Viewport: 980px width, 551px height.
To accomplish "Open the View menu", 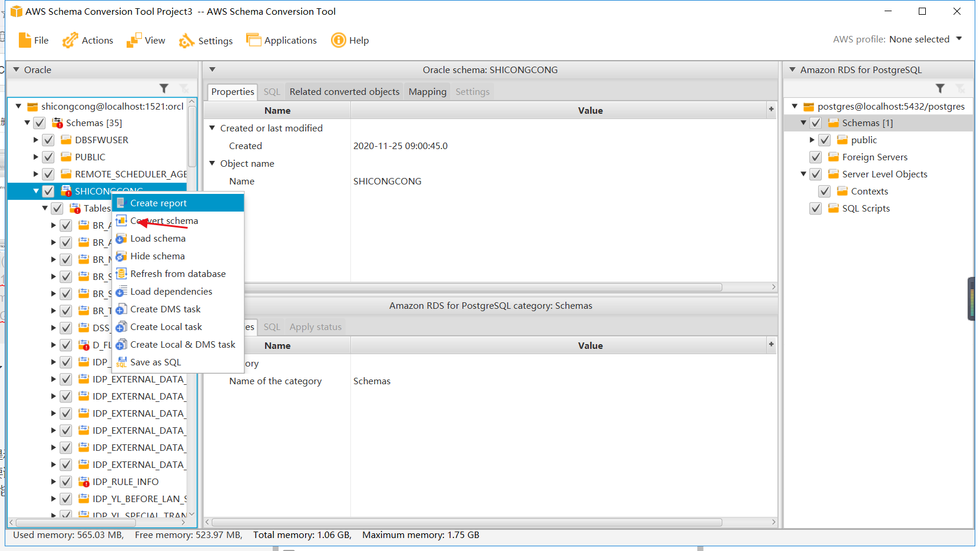I will 146,40.
